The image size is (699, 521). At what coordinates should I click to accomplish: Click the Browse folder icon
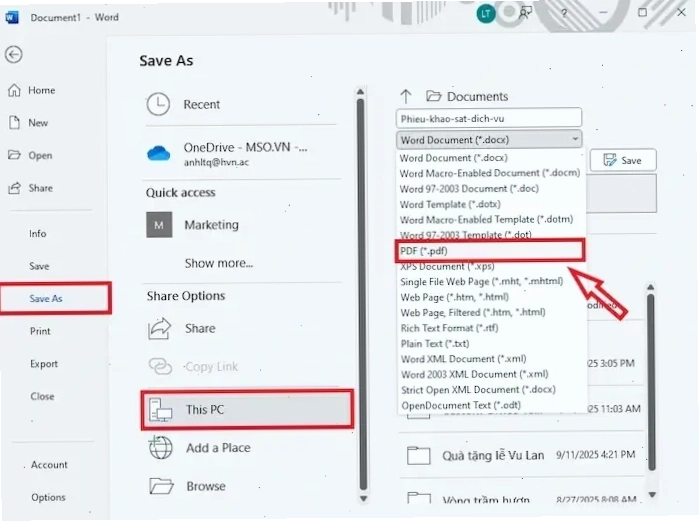click(161, 486)
